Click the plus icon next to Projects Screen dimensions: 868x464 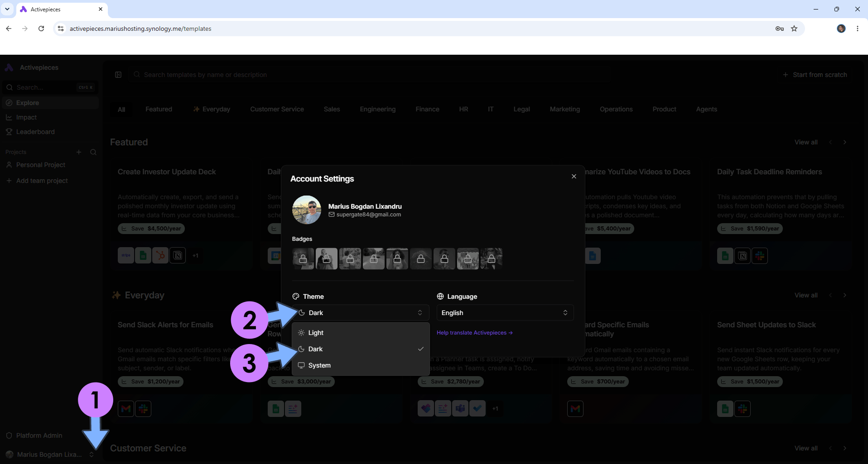click(x=79, y=152)
